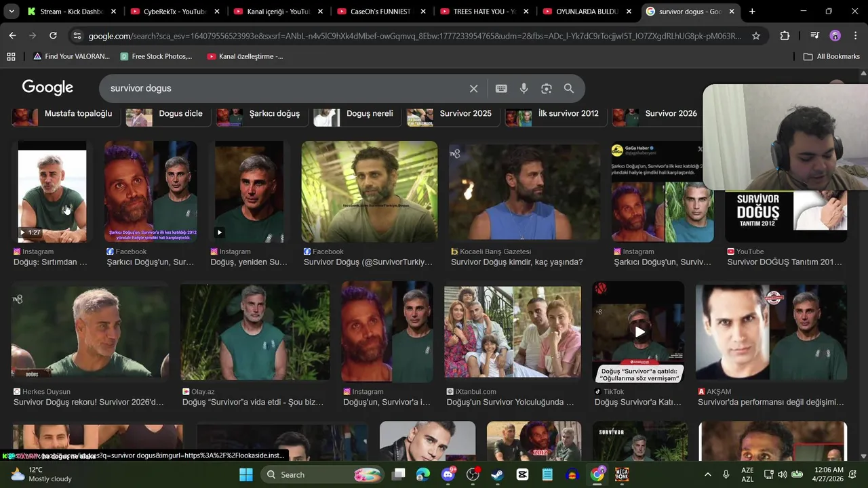Open a new browser tab
Viewport: 868px width, 488px height.
click(752, 12)
